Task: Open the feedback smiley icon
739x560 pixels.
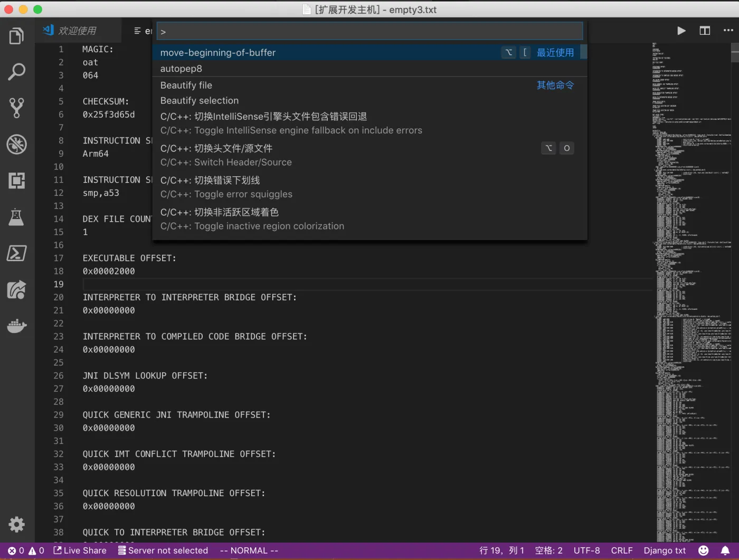Action: (703, 550)
